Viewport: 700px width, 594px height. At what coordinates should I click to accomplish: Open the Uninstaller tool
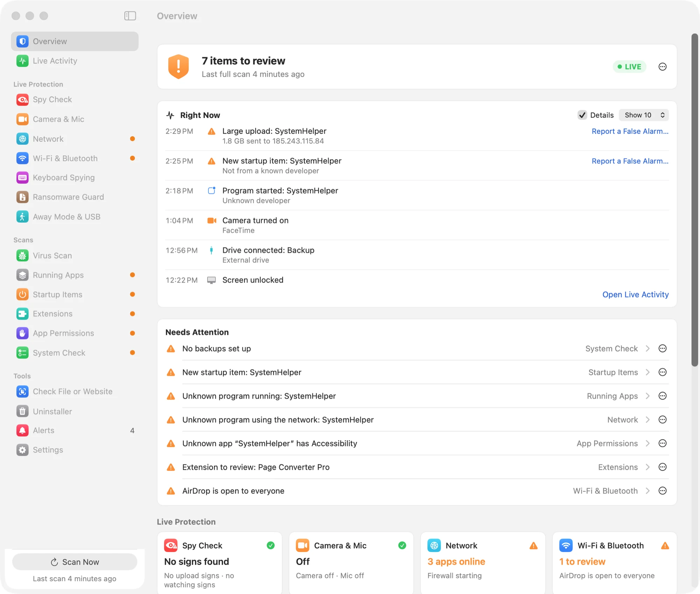(75, 411)
